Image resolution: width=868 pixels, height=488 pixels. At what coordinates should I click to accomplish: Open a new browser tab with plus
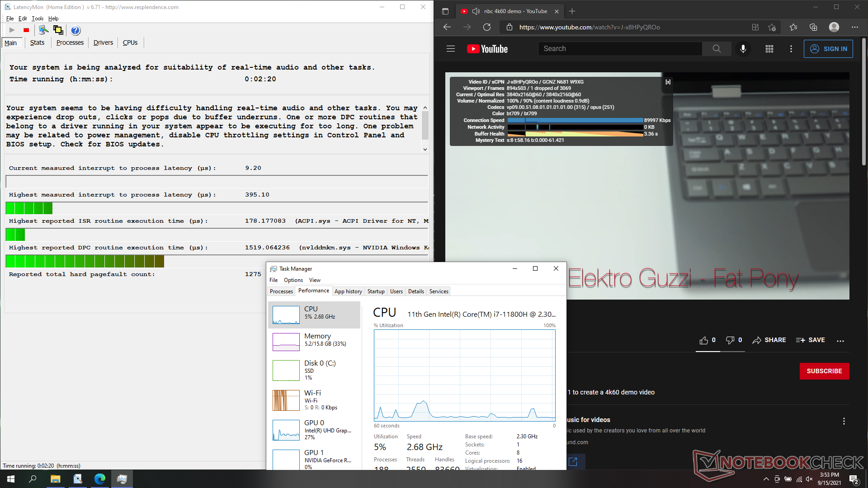tap(572, 11)
